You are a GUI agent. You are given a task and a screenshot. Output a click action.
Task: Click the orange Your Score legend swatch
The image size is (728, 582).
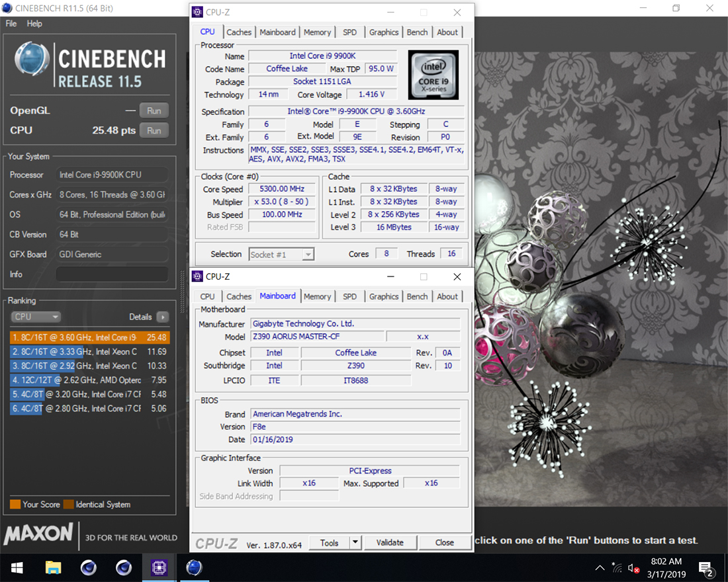pos(15,505)
